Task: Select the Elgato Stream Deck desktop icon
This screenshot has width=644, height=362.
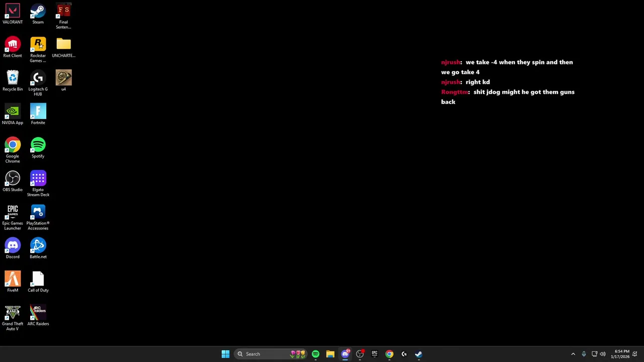Action: pos(38,185)
